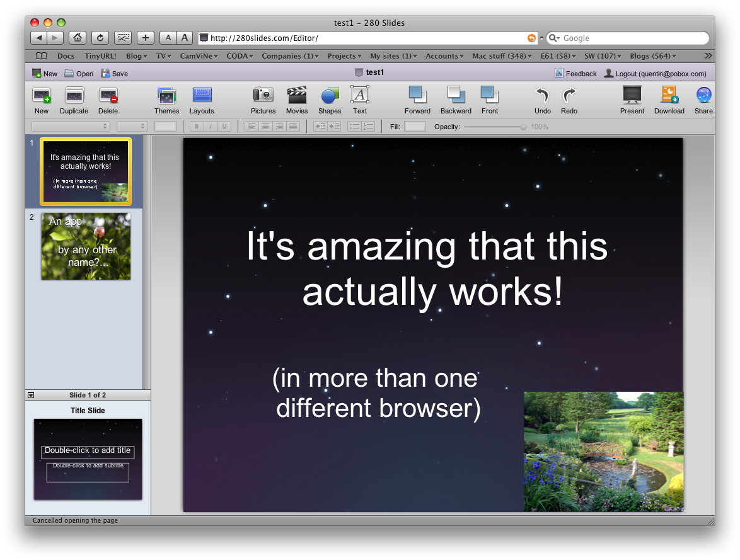This screenshot has height=560, width=740.
Task: Toggle italic text formatting
Action: pyautogui.click(x=211, y=127)
